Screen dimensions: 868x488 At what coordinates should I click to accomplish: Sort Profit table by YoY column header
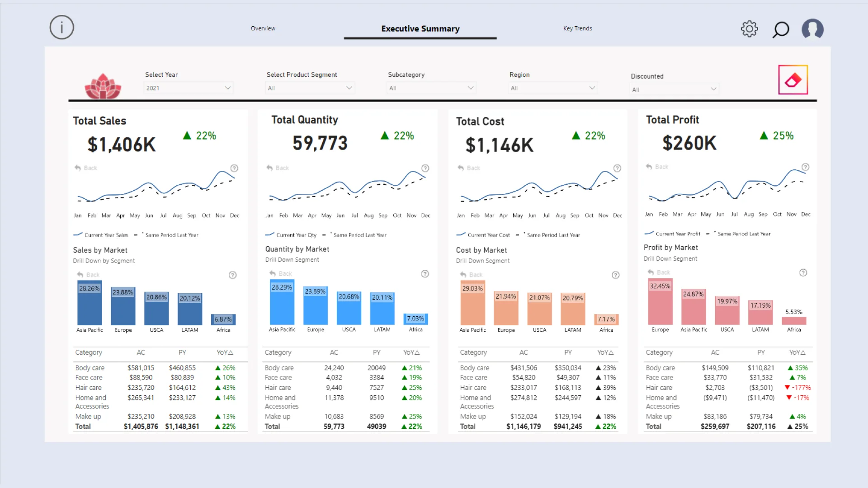(x=797, y=352)
